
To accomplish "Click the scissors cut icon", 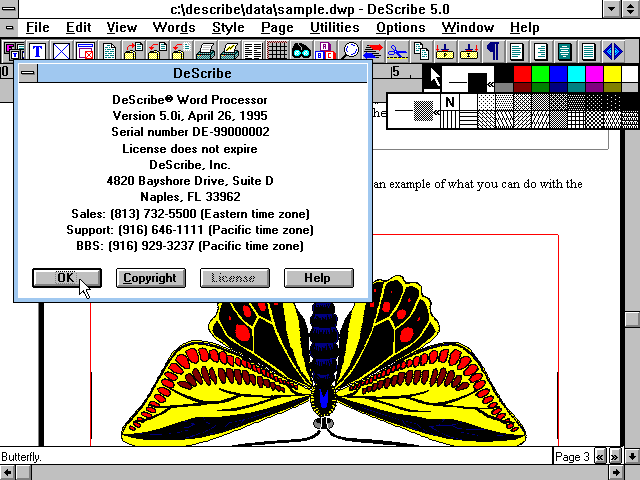I will 397,51.
